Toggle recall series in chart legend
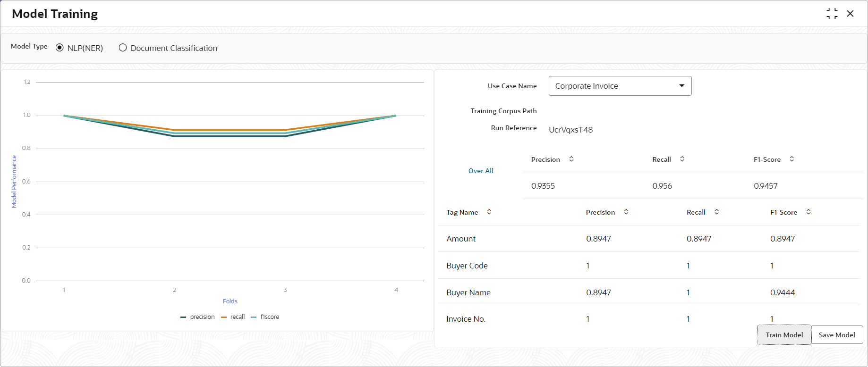The image size is (868, 367). coord(233,317)
